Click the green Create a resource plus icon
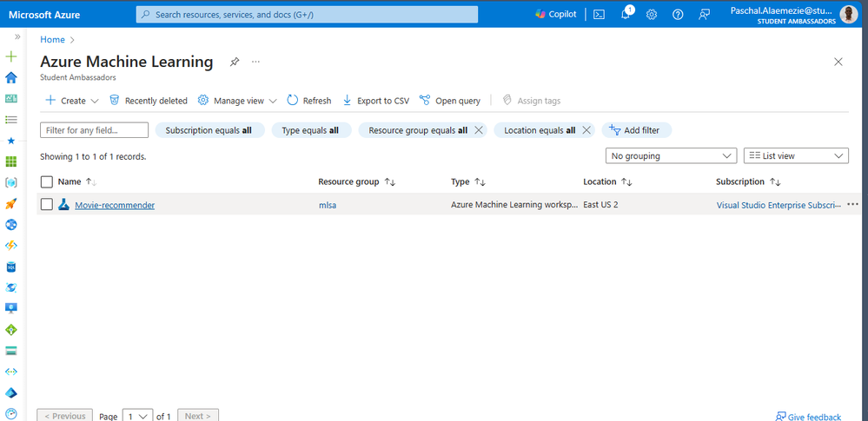This screenshot has height=421, width=868. [11, 56]
